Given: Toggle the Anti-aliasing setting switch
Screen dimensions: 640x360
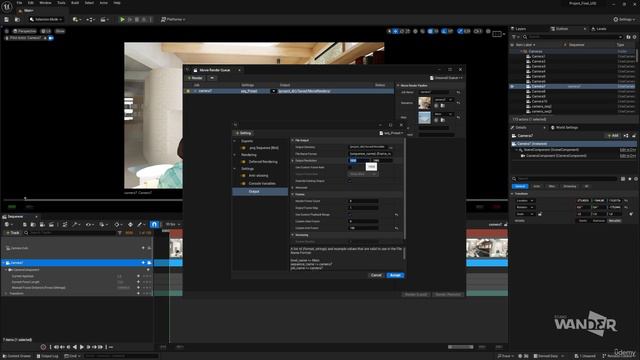Looking at the screenshot, I should 244,176.
